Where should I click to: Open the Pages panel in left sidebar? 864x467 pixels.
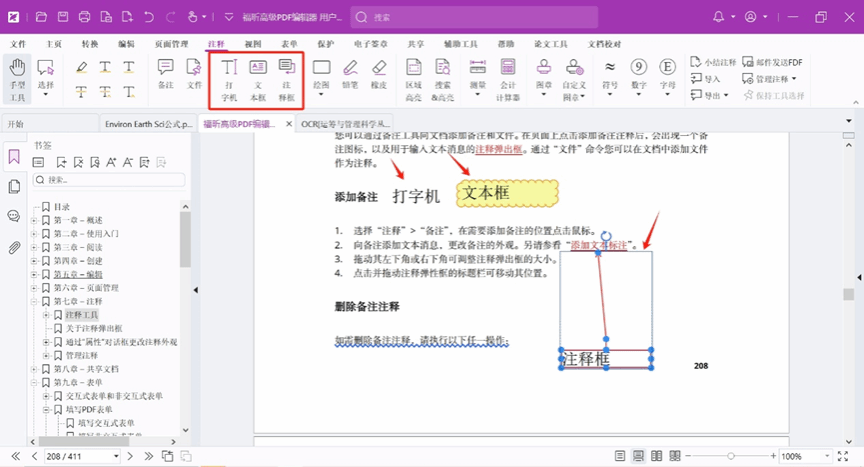tap(14, 186)
